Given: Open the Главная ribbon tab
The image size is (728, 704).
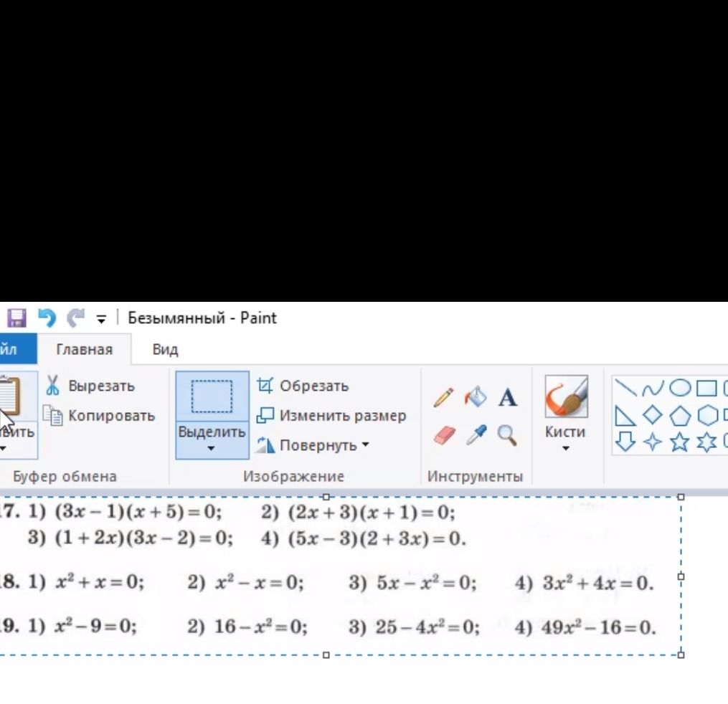Looking at the screenshot, I should click(85, 349).
